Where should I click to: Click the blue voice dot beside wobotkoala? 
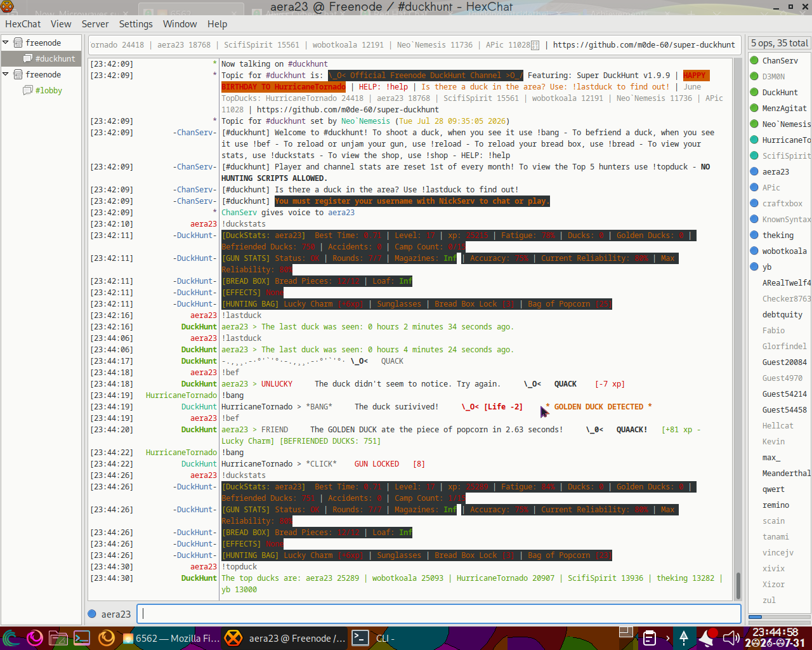754,251
